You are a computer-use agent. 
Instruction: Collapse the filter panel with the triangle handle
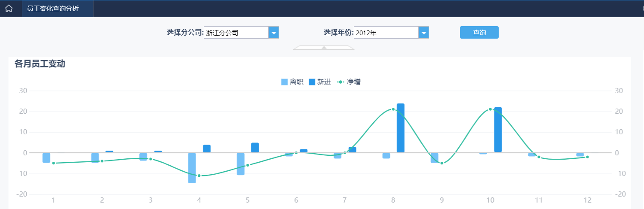(x=324, y=47)
